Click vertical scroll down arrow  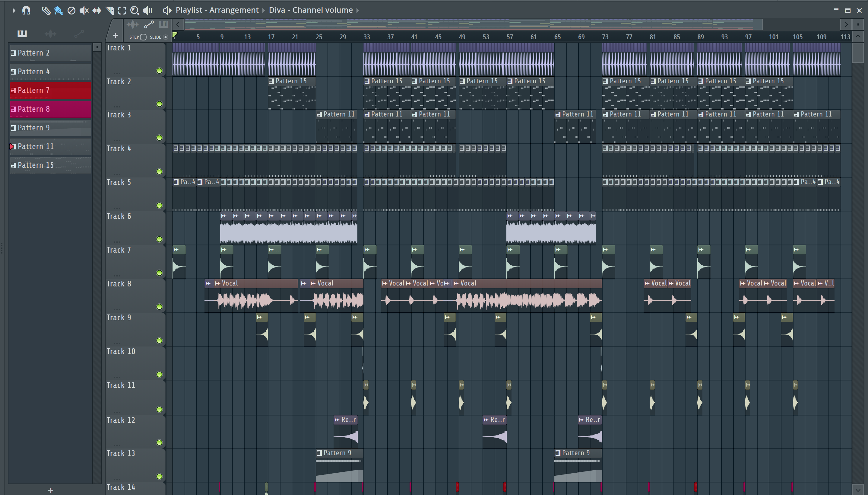858,490
